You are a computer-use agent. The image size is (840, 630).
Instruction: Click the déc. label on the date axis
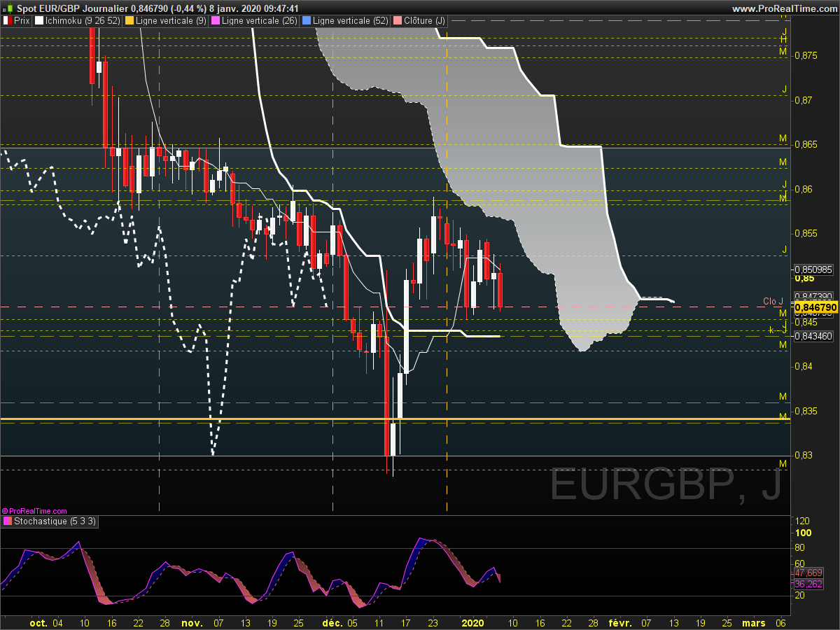point(332,623)
